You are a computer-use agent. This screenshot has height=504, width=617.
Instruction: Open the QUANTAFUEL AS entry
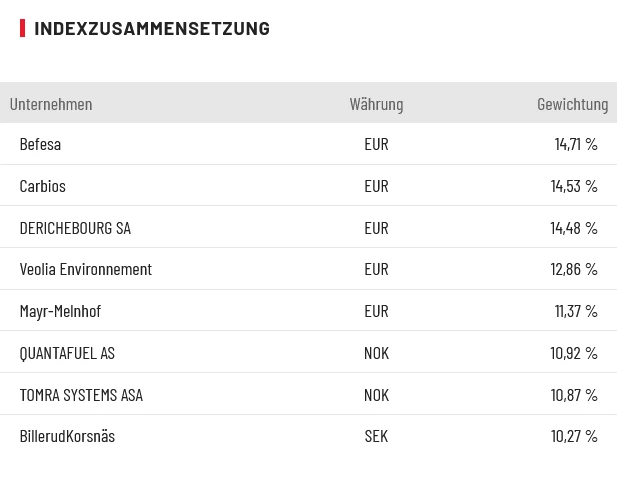pyautogui.click(x=67, y=353)
